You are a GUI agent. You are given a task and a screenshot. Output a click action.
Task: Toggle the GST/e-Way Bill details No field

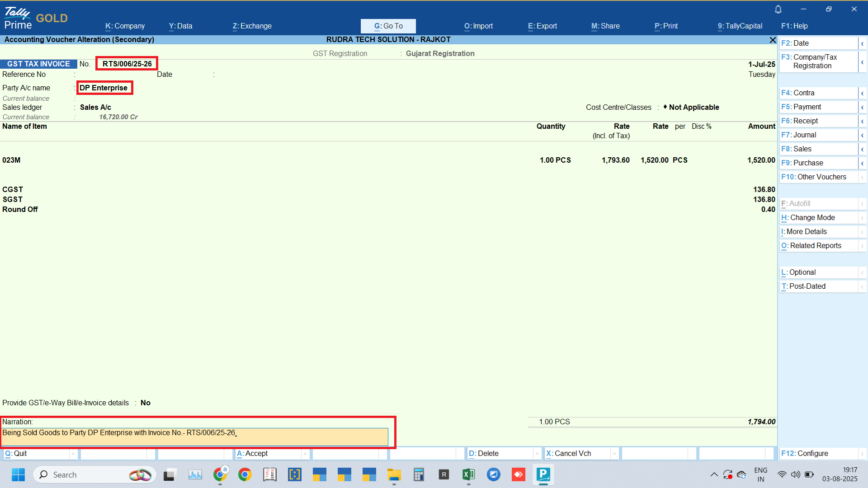tap(146, 403)
